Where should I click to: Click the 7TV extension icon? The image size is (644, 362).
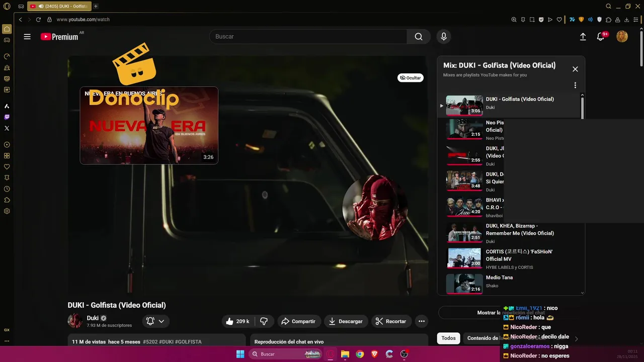click(572, 20)
